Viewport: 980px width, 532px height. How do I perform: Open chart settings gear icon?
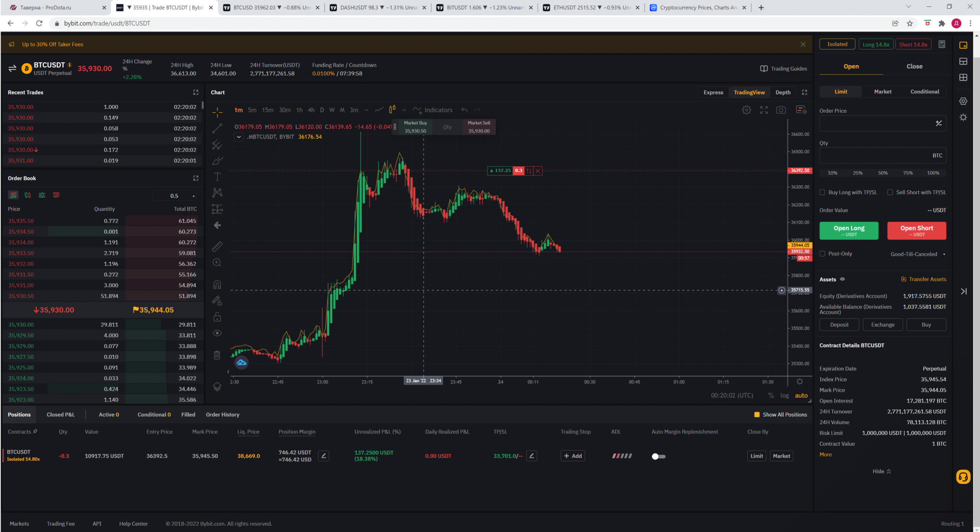click(x=746, y=110)
